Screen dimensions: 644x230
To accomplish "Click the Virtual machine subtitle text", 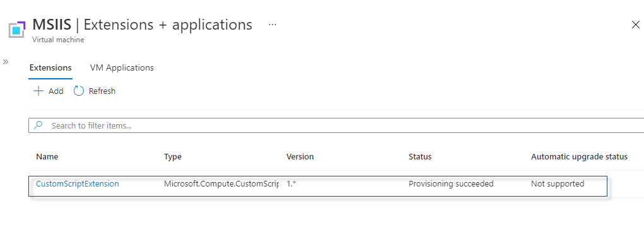I will tap(58, 40).
